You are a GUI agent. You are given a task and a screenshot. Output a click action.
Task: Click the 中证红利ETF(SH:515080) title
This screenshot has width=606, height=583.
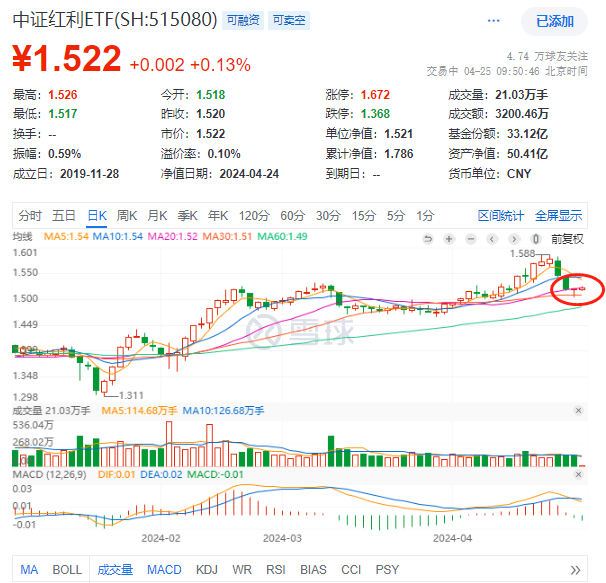point(115,19)
